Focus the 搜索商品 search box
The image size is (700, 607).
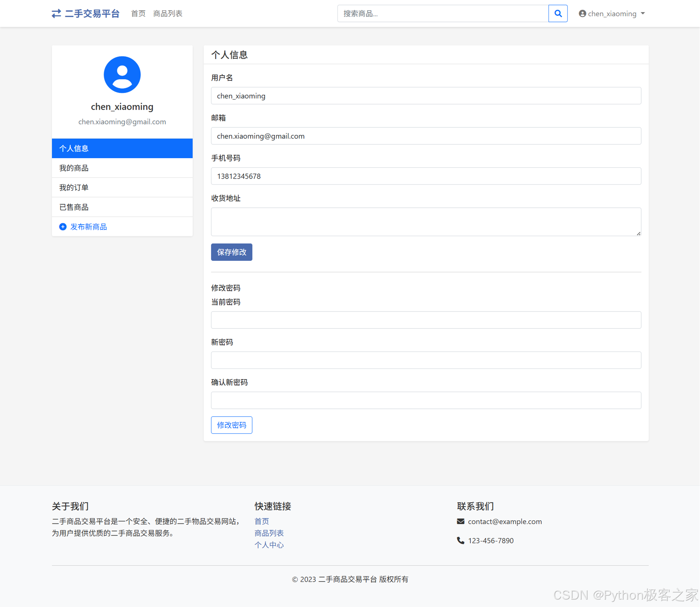coord(442,13)
